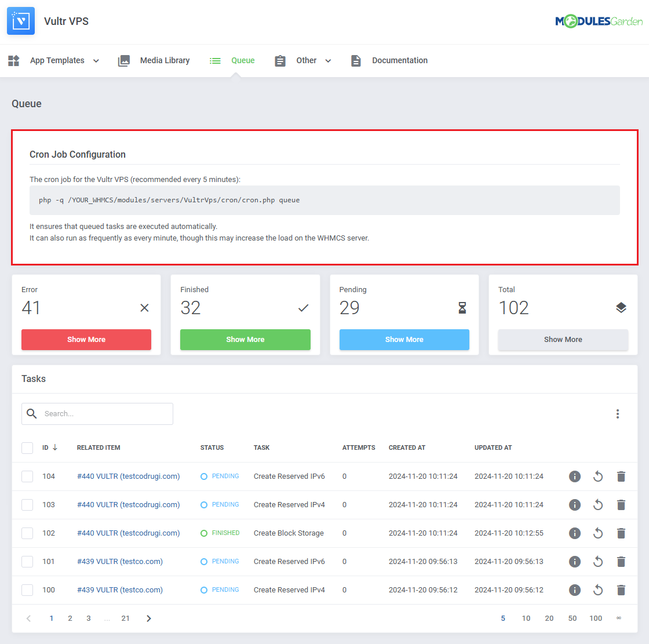Image resolution: width=649 pixels, height=644 pixels.
Task: Click FINISHED status of task 102
Action: 220,533
